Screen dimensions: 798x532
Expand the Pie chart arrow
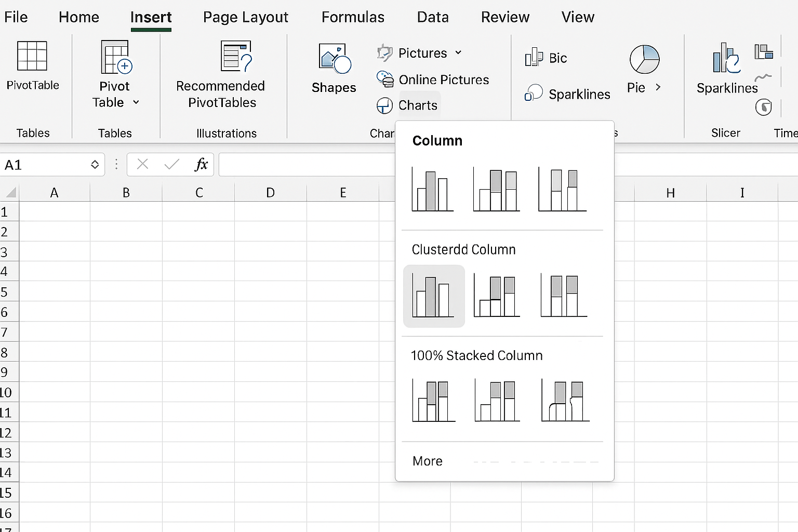pyautogui.click(x=658, y=87)
